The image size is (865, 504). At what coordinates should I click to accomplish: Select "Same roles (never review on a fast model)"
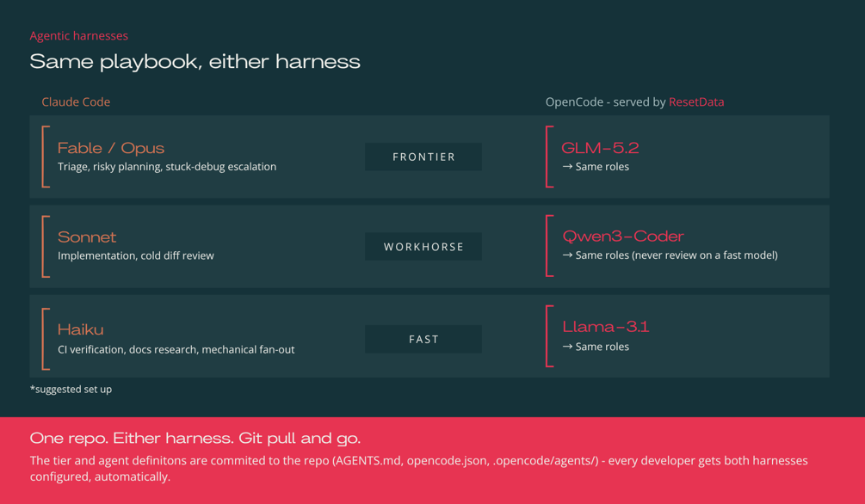point(677,255)
